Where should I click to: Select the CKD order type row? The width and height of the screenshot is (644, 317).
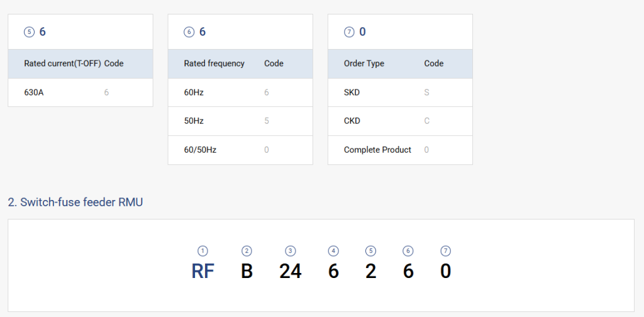[399, 121]
